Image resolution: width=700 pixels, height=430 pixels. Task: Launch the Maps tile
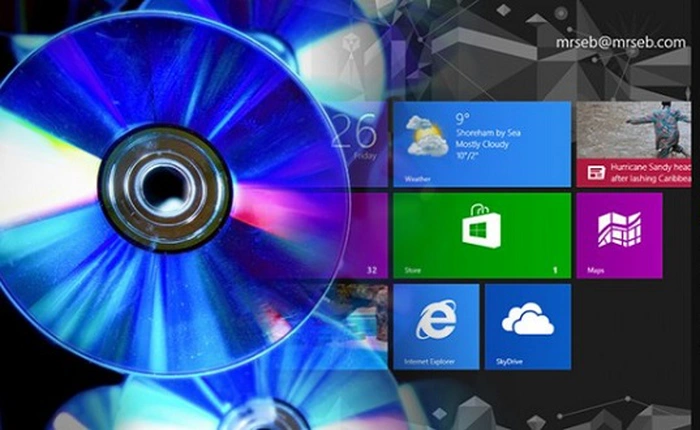(619, 235)
